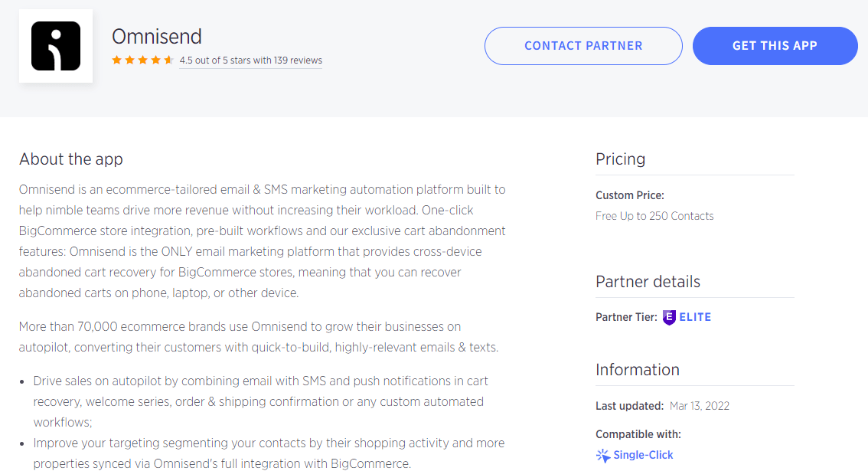Click the 'Improve your targeting' bullet
Image resolution: width=868 pixels, height=471 pixels.
(269, 453)
